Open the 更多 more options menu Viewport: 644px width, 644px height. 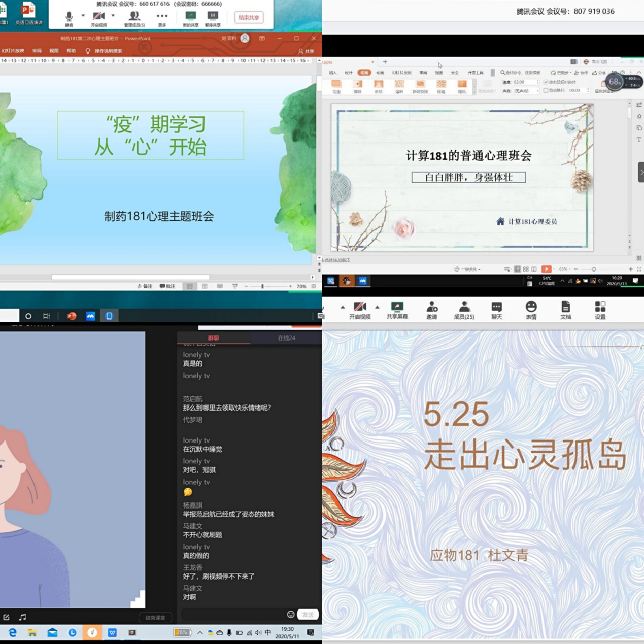coord(162,17)
